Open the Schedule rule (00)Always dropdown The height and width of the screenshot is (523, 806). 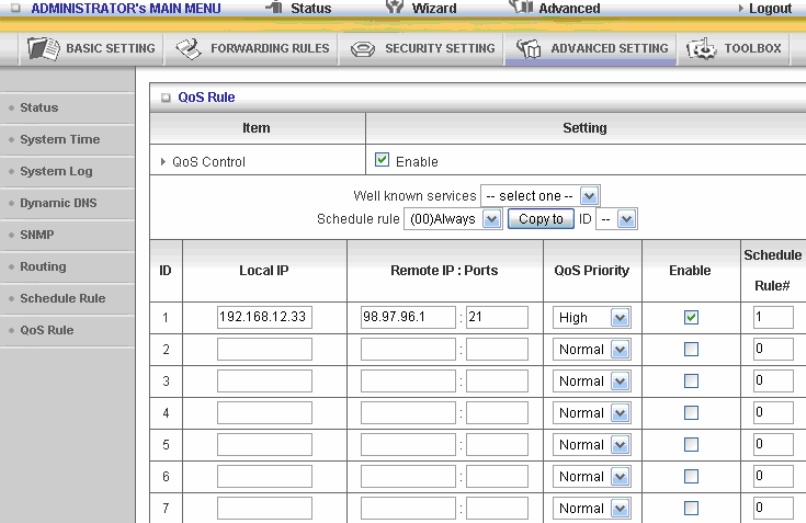pyautogui.click(x=452, y=219)
